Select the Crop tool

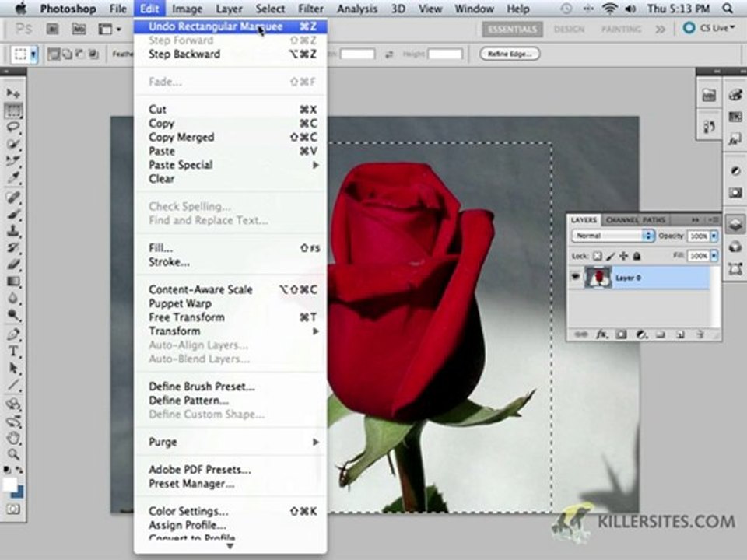(x=13, y=161)
